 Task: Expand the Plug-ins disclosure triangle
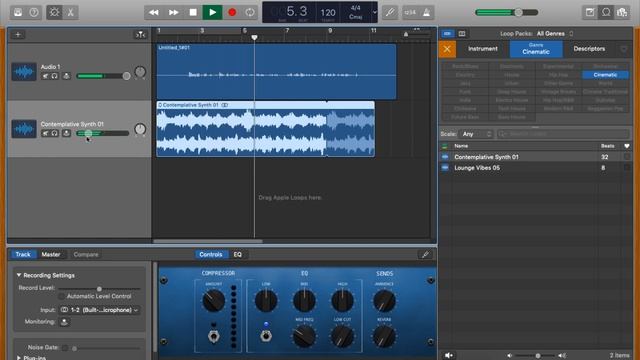(x=19, y=358)
